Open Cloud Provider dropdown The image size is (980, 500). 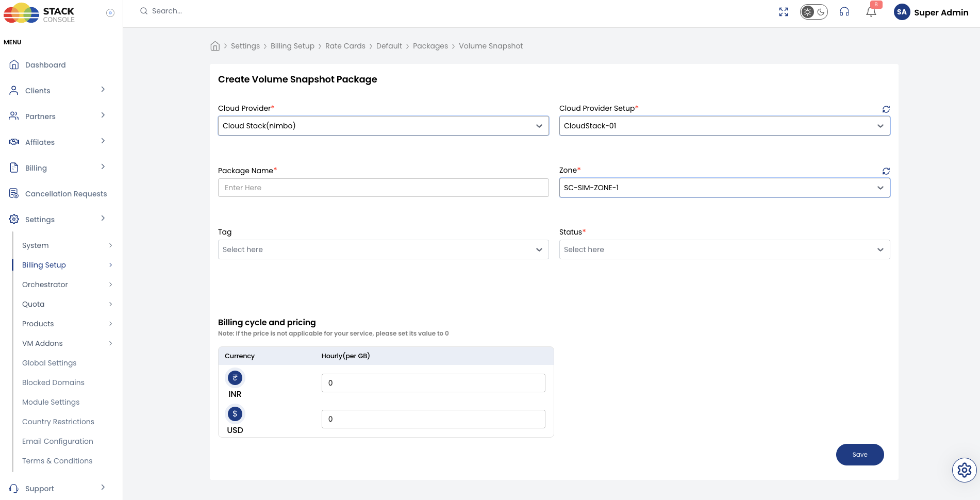pyautogui.click(x=384, y=126)
